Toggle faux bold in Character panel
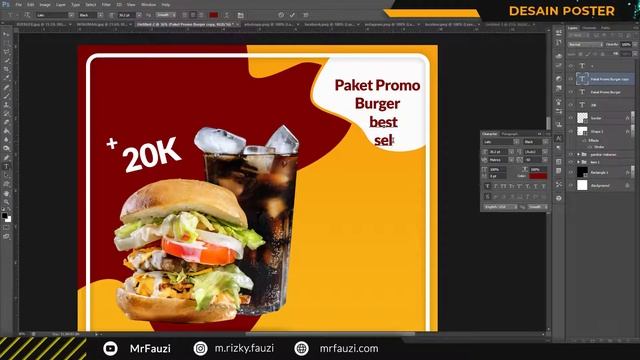640x360 pixels. 487,186
